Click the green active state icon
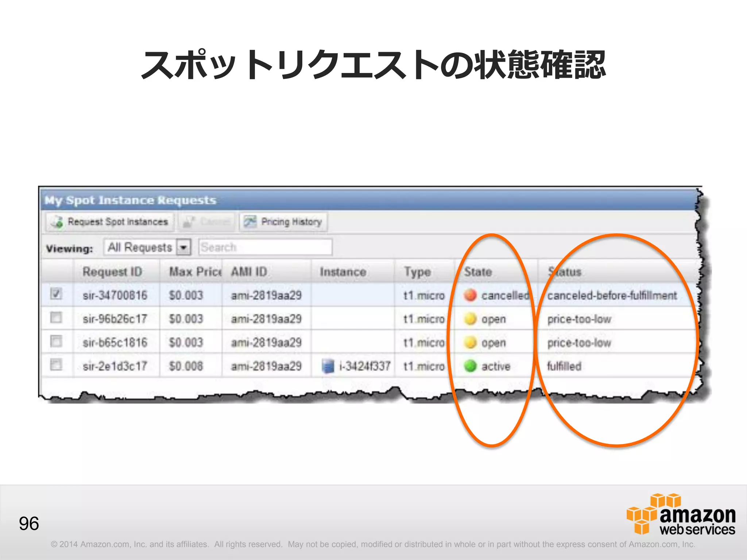The height and width of the screenshot is (560, 747). (470, 366)
